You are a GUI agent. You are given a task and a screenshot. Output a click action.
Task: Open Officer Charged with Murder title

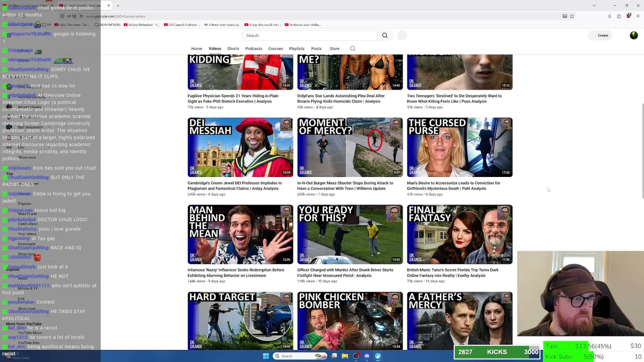click(345, 273)
